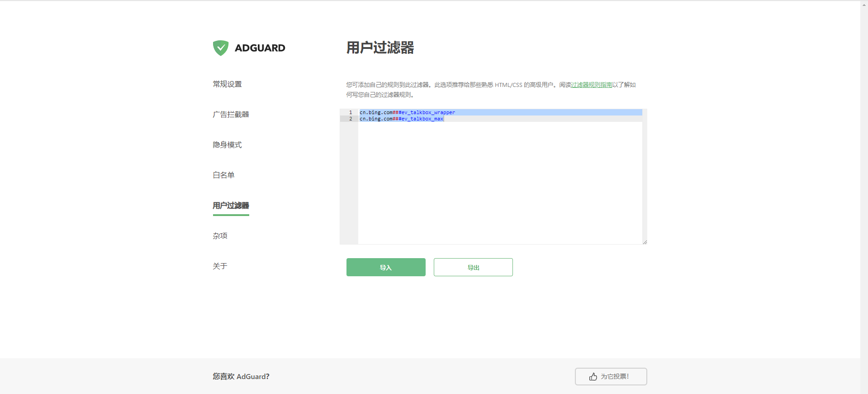This screenshot has width=868, height=394.
Task: Click the page vertical scrollbar
Action: click(x=864, y=197)
